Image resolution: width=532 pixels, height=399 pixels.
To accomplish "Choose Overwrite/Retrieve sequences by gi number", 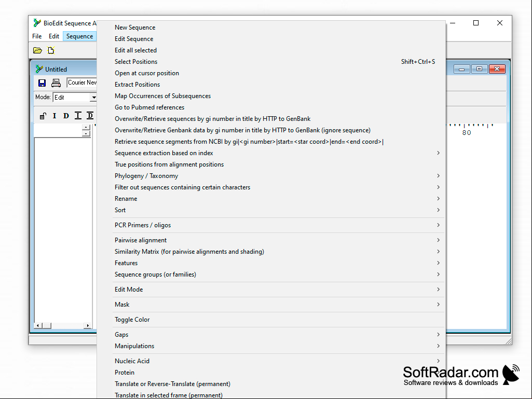I will (x=271, y=119).
